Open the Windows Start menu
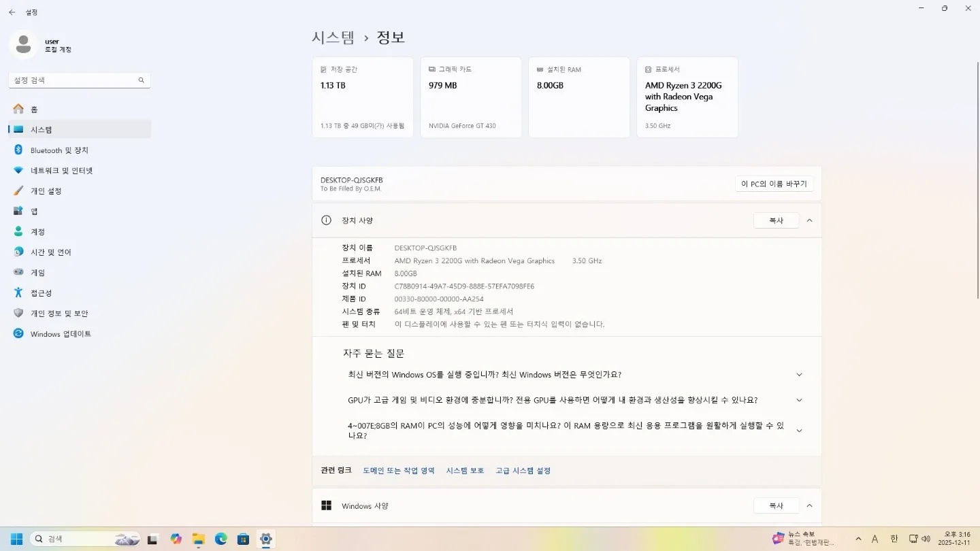This screenshot has height=551, width=980. click(16, 539)
